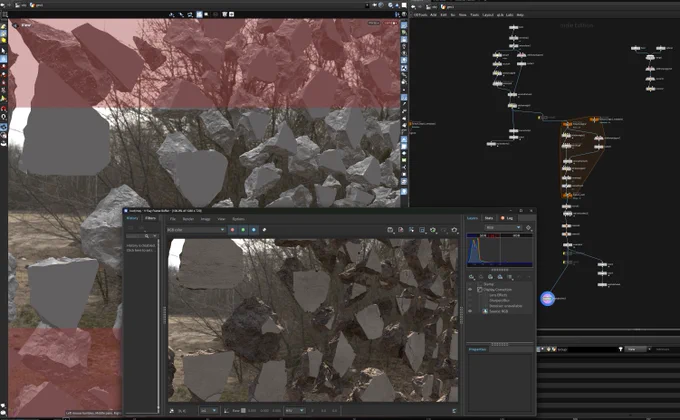Click the region render icon
The image size is (680, 420).
tap(422, 230)
